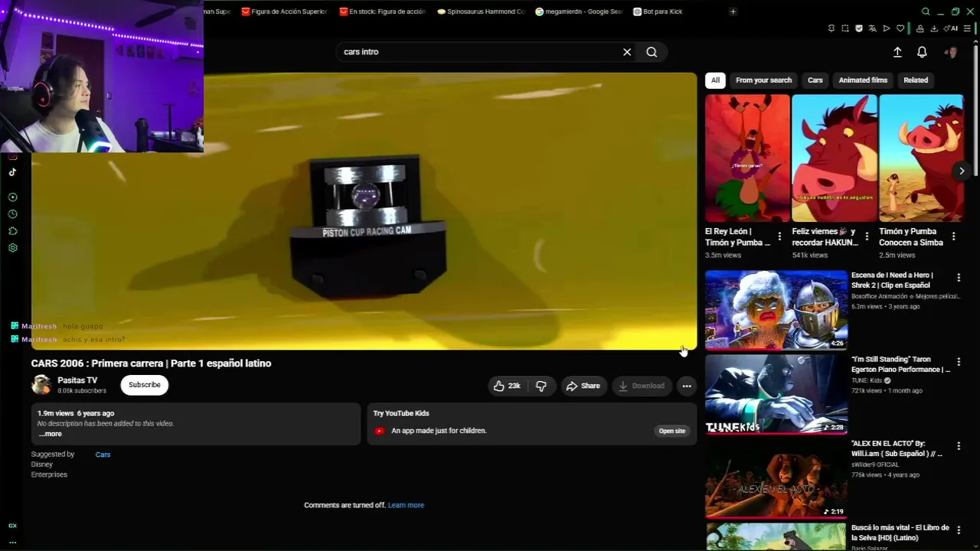Viewport: 980px width, 551px height.
Task: Open options for the Shrek 2 clip
Action: (959, 278)
